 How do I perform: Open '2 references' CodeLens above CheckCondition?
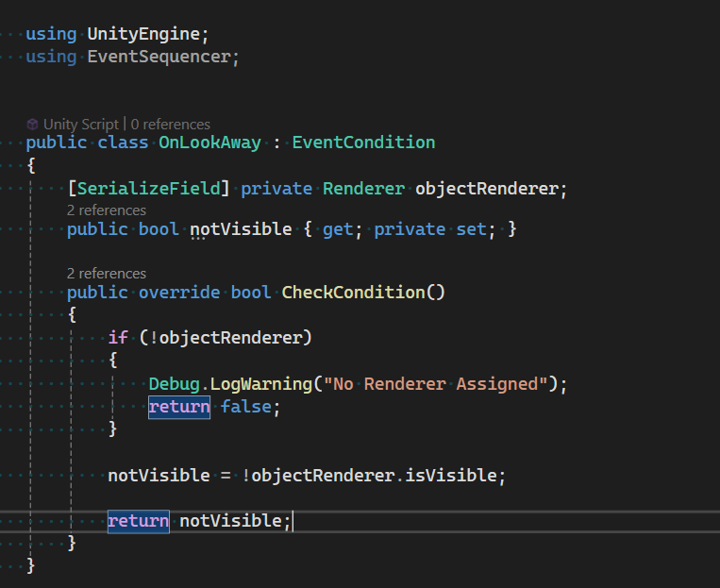pyautogui.click(x=107, y=274)
